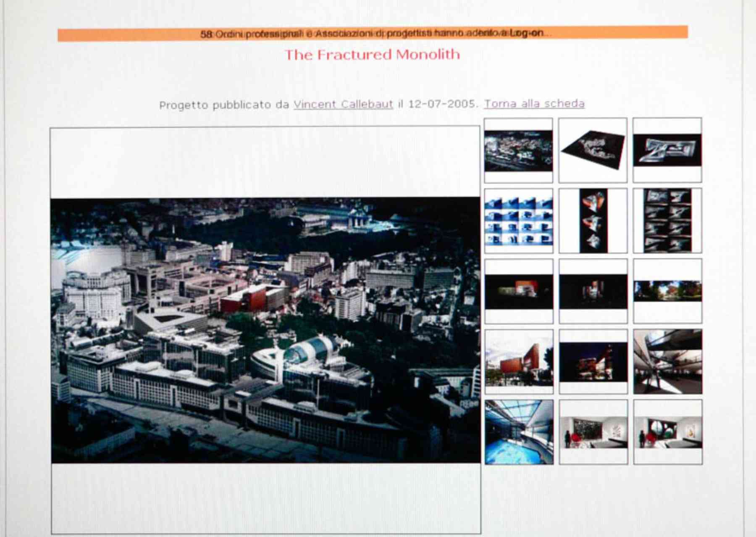Open the red building daytime street thumbnail
This screenshot has width=756, height=537.
pyautogui.click(x=519, y=363)
